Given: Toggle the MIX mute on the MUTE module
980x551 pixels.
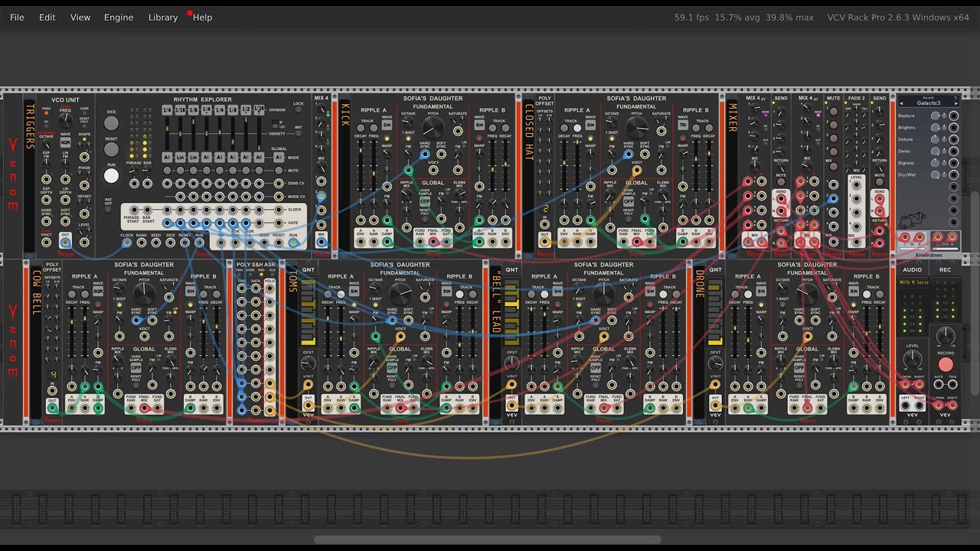Looking at the screenshot, I should click(x=833, y=165).
